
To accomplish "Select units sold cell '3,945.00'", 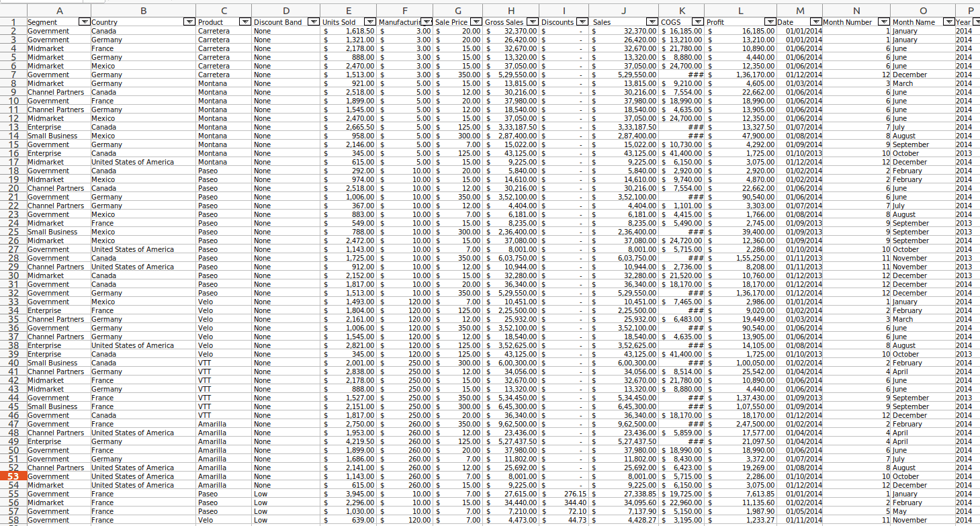I will click(x=348, y=494).
